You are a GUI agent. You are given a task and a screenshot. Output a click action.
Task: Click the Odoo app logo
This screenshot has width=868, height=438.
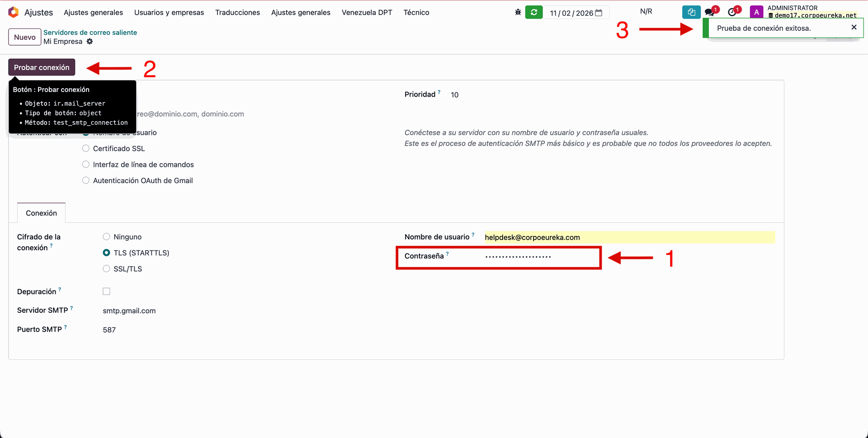14,12
